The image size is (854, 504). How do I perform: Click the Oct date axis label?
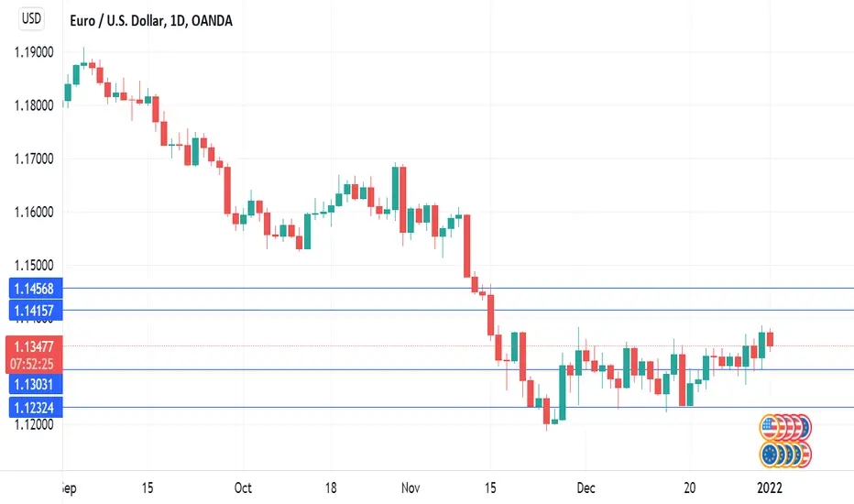pos(243,488)
